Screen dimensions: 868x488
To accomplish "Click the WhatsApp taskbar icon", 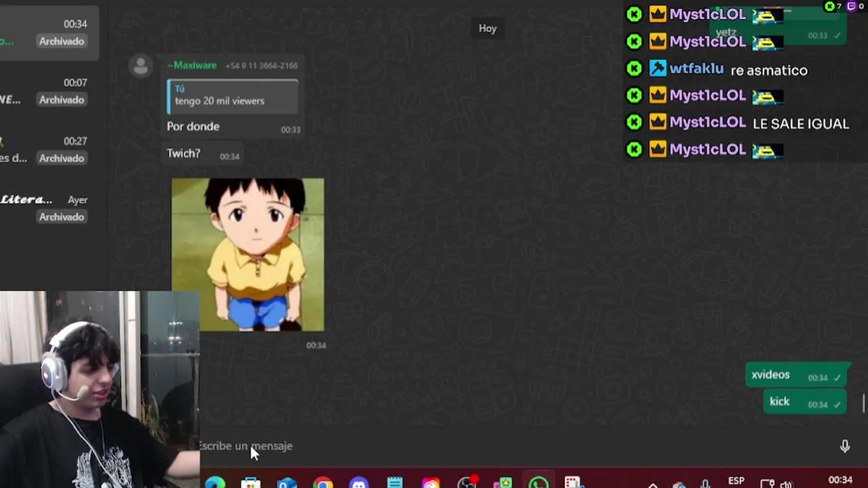I will (538, 483).
